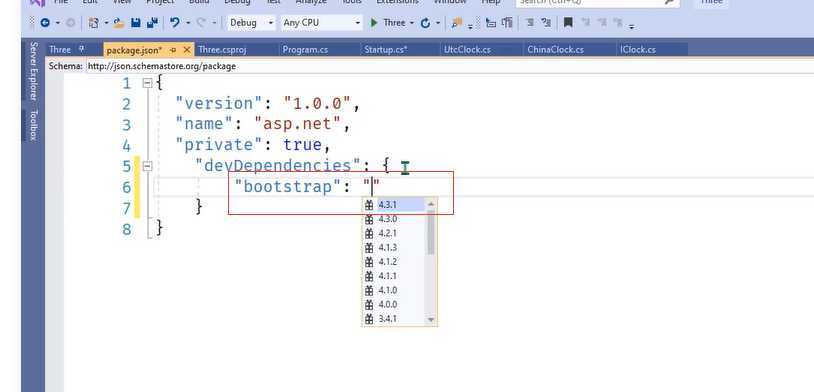814x392 pixels.
Task: Select version 4.1.2 from the suggestion list
Action: (394, 262)
